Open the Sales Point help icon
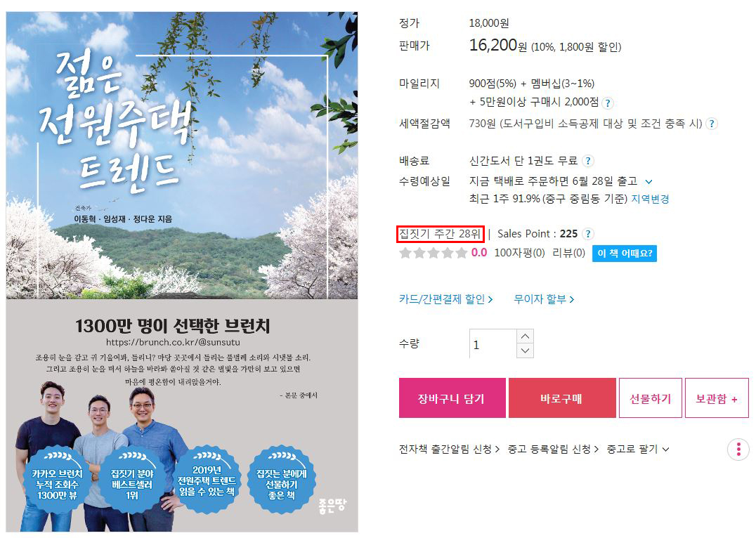Viewport: 756px width, 538px height. [x=588, y=234]
